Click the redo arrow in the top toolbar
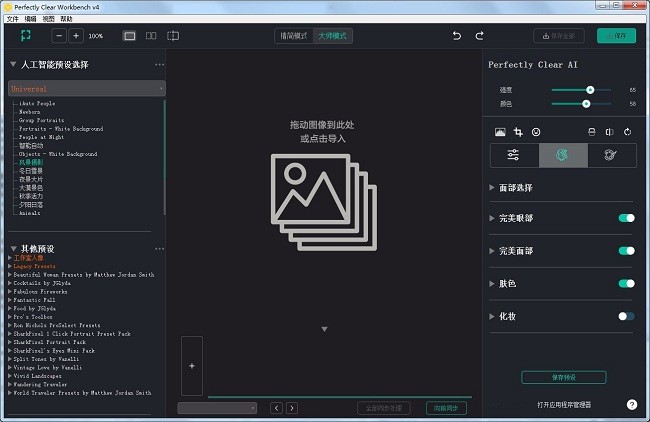The image size is (650, 422). pyautogui.click(x=484, y=36)
